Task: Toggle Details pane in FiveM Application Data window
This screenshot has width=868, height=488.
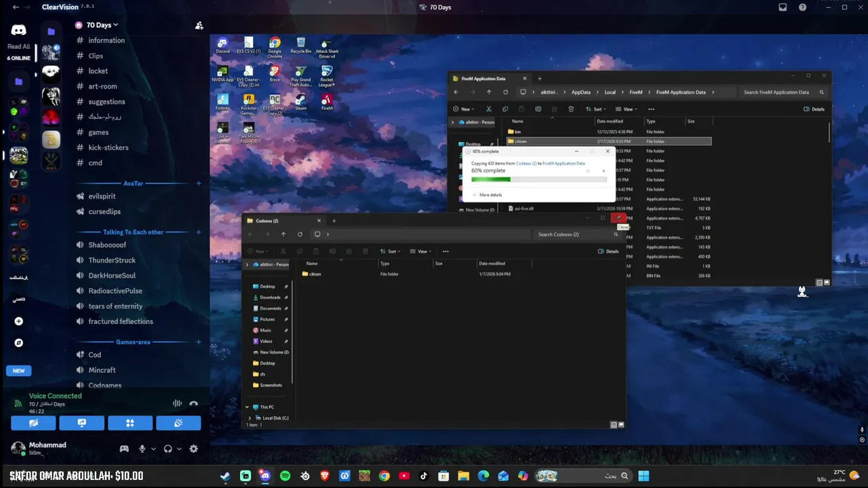Action: pos(814,109)
